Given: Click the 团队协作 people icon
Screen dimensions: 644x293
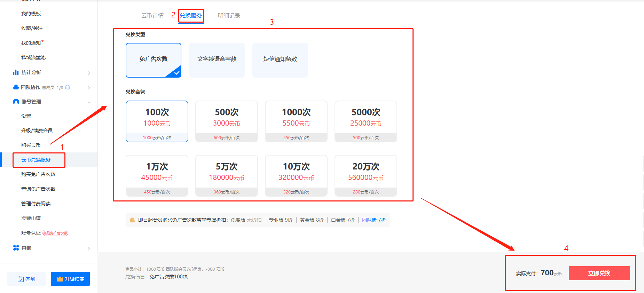Looking at the screenshot, I should 16,87.
